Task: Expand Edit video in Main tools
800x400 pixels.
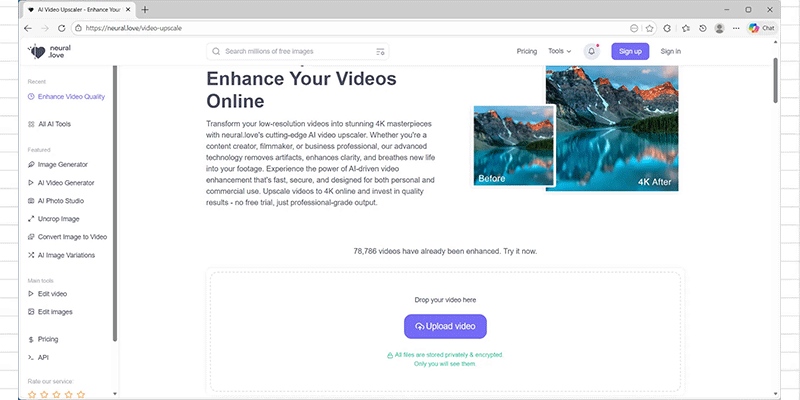Action: (x=52, y=293)
